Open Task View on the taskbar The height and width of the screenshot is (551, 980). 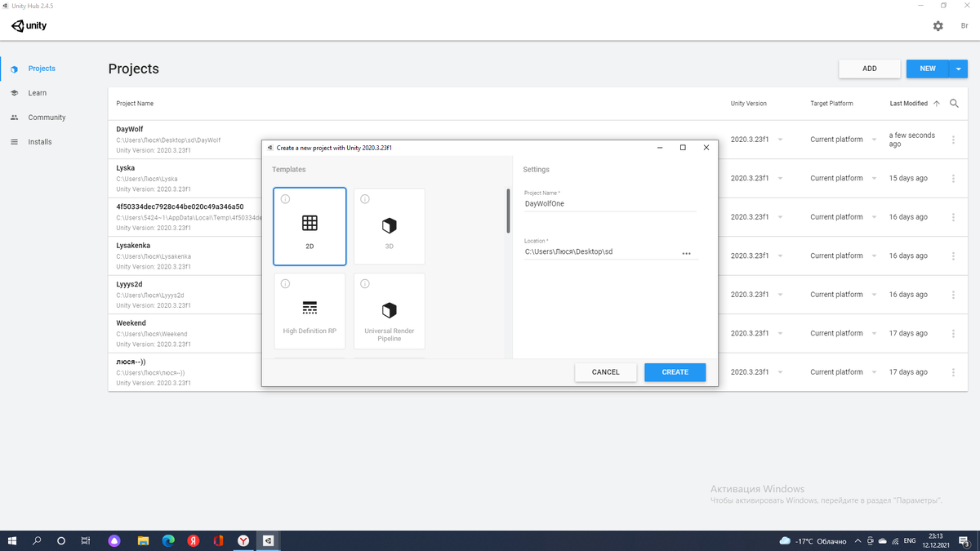pos(85,540)
